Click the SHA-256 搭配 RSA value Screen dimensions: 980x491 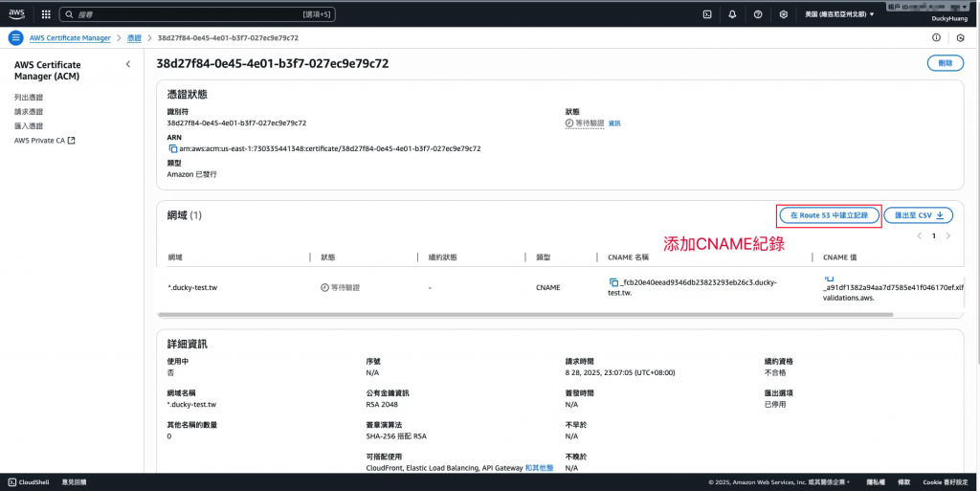pyautogui.click(x=396, y=436)
